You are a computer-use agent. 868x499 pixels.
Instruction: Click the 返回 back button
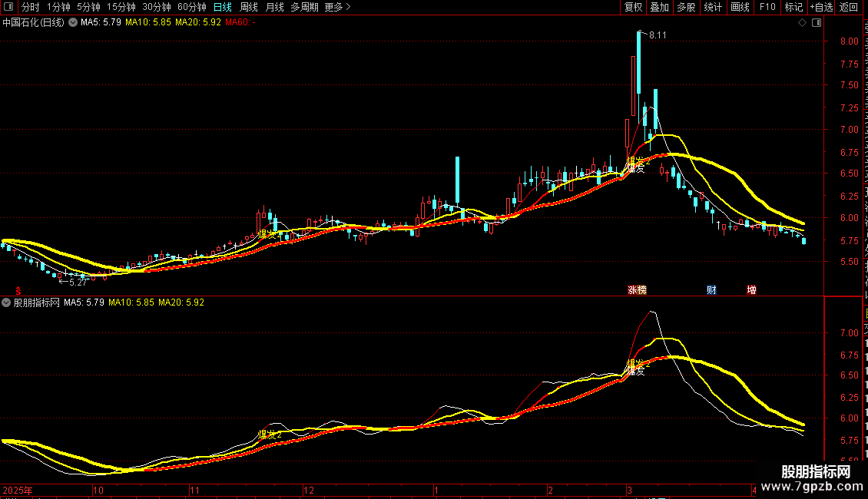coord(848,7)
